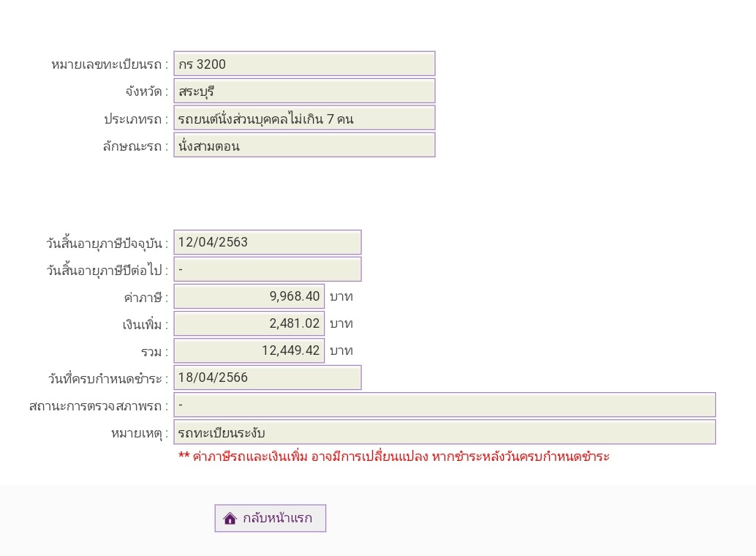Click the vehicle type field รถยนต์นั่งส่วนบุคคลไม่เกิน 7 คน
Screen dimensions: 756x556
coord(304,119)
